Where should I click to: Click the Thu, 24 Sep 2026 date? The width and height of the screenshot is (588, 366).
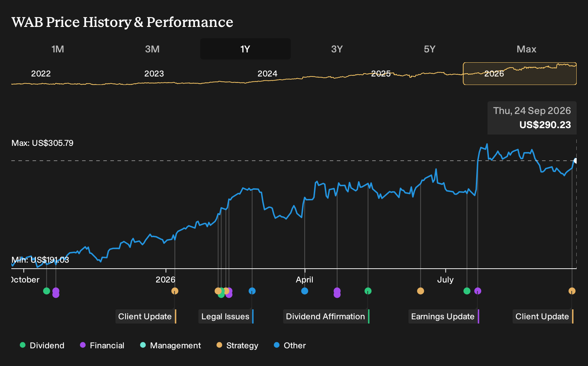pyautogui.click(x=532, y=111)
